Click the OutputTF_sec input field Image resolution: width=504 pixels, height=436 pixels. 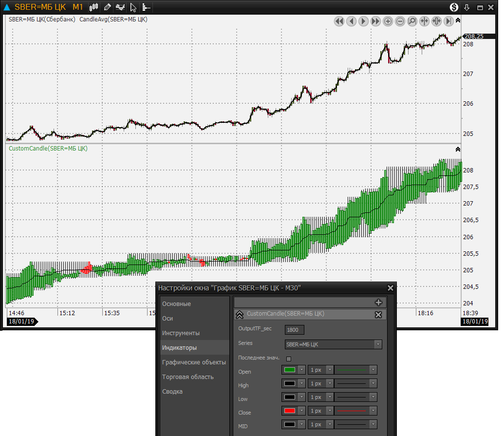click(295, 330)
